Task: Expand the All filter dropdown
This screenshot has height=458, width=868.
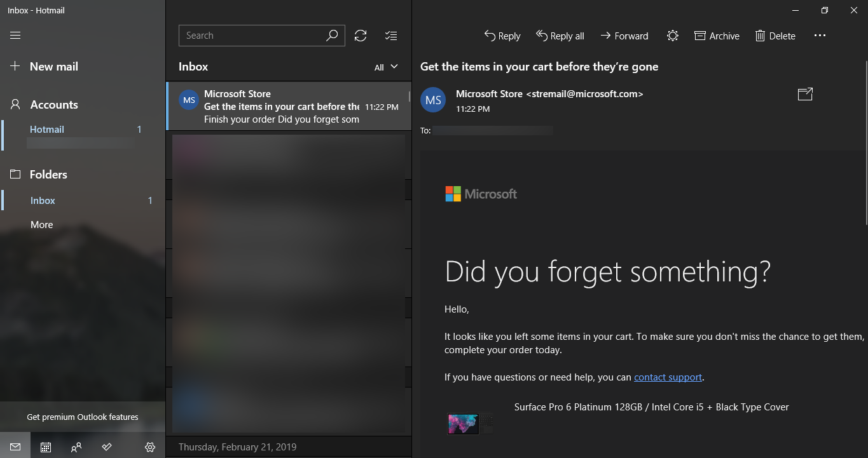Action: click(x=386, y=67)
